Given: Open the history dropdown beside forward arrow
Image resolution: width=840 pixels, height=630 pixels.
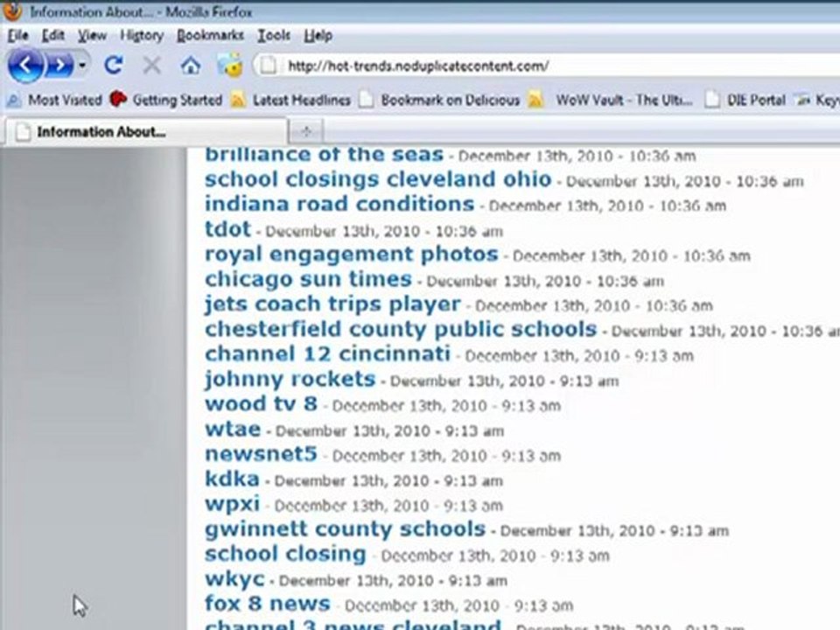Looking at the screenshot, I should [82, 66].
